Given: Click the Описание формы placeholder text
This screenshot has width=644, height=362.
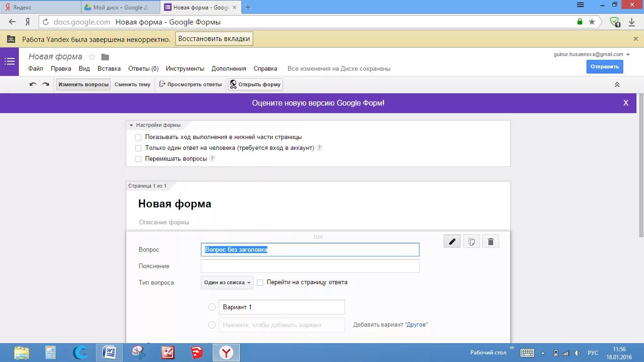Looking at the screenshot, I should click(165, 222).
